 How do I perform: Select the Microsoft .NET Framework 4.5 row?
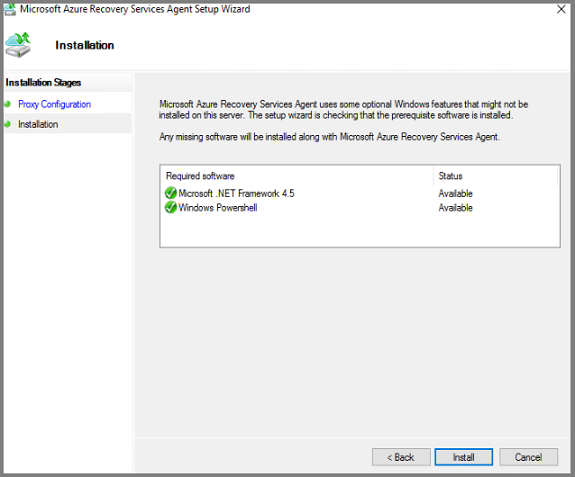click(360, 193)
